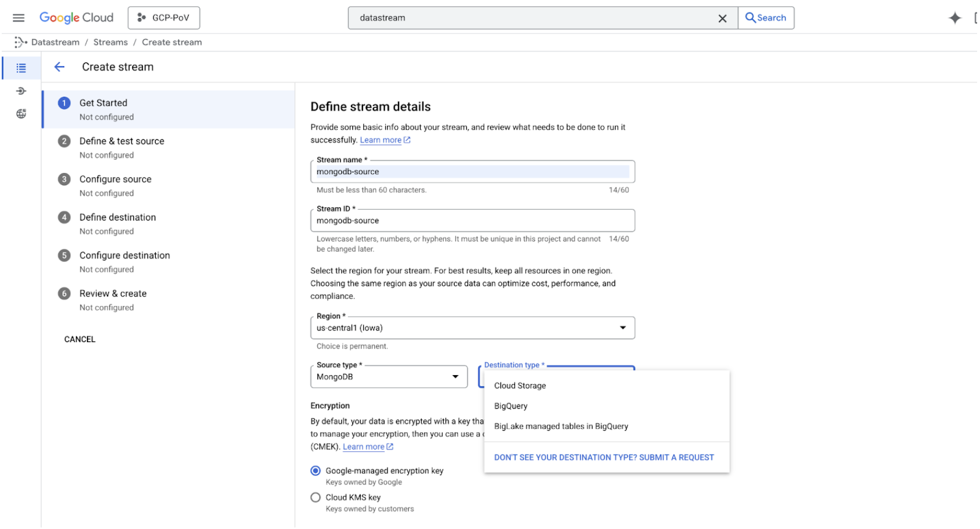Open the Region dropdown

(623, 328)
